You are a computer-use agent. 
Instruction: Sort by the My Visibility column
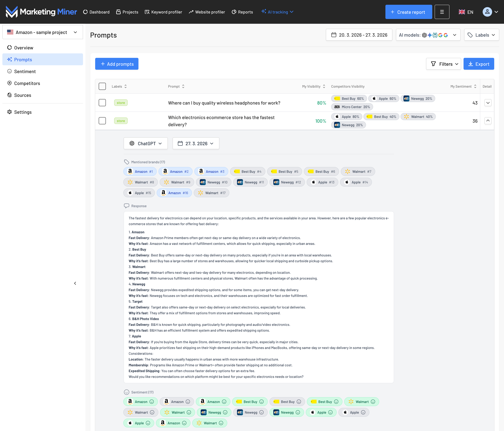click(314, 86)
